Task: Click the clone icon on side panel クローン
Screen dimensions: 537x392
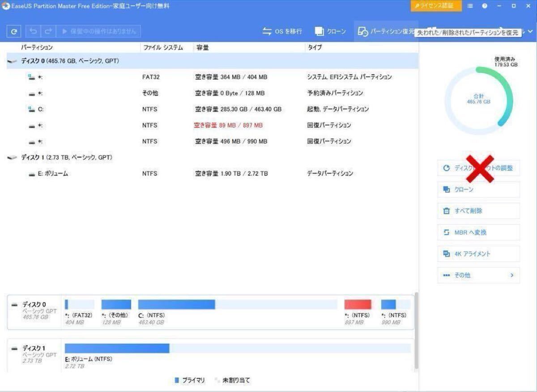Action: coord(446,190)
